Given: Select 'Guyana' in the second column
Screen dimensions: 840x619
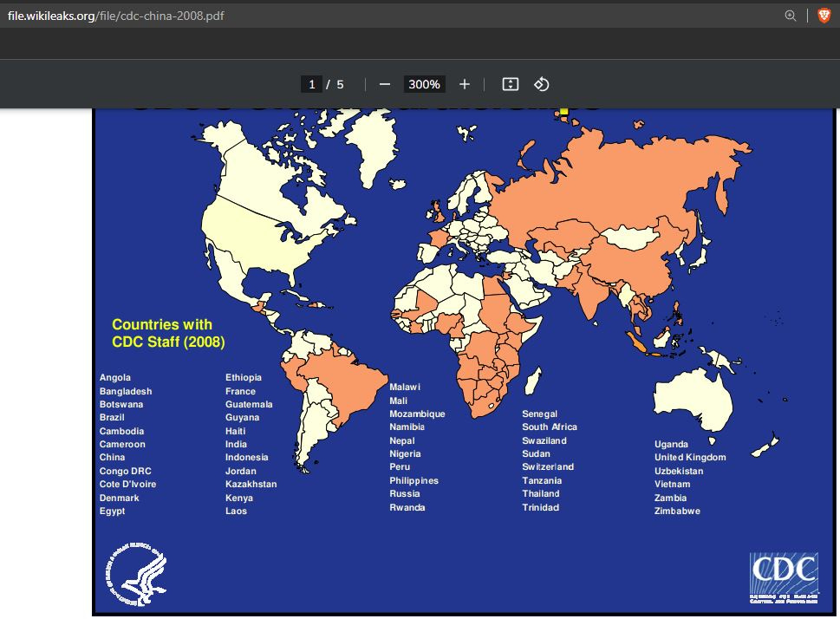Looking at the screenshot, I should click(243, 418).
